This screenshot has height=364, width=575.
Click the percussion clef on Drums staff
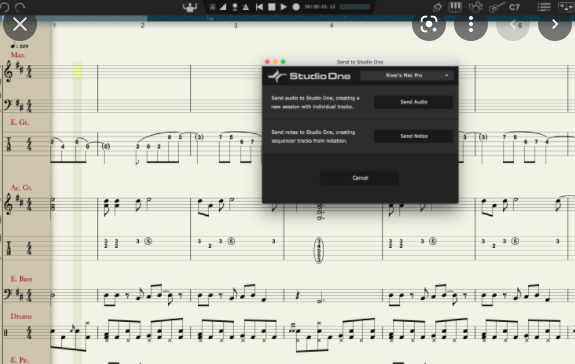coord(6,333)
